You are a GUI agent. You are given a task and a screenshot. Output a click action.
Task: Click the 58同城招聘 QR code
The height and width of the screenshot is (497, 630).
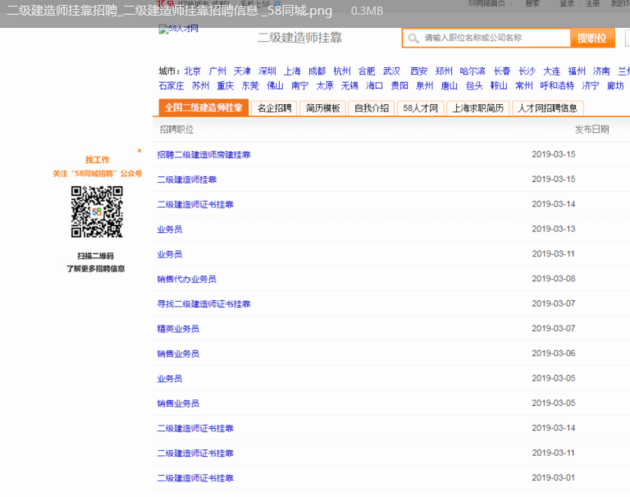point(97,211)
